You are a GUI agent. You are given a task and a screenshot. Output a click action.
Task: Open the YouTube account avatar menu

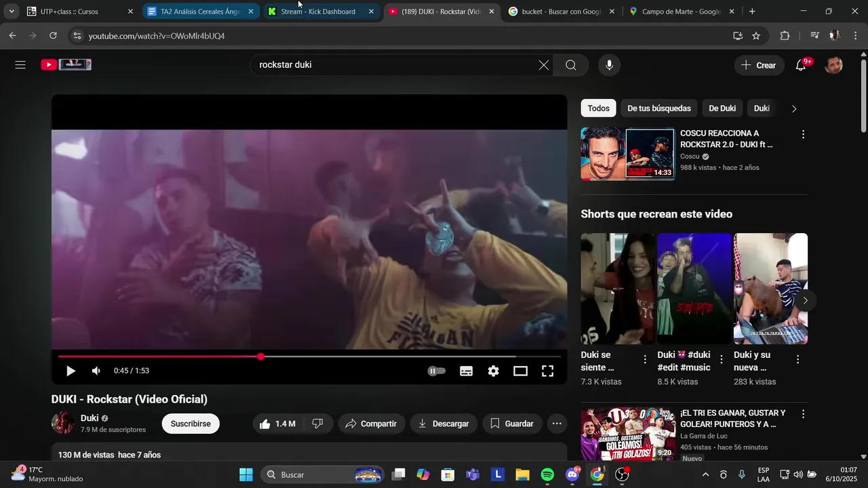point(834,65)
